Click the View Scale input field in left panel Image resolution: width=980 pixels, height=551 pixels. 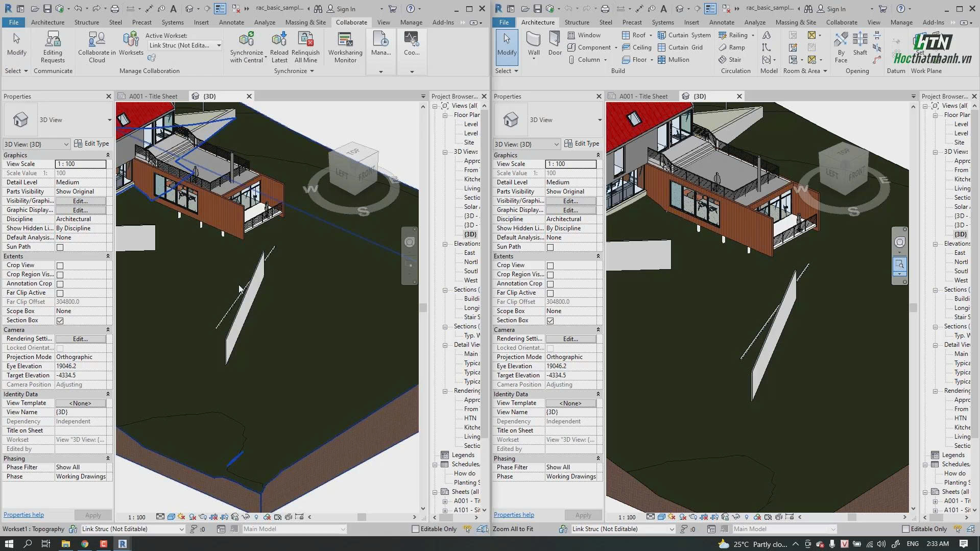tap(80, 164)
